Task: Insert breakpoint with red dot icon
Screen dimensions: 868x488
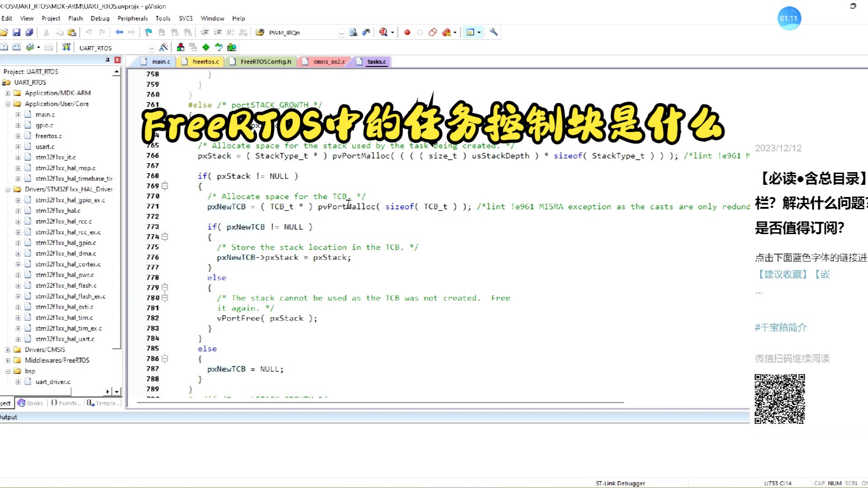Action: click(407, 32)
